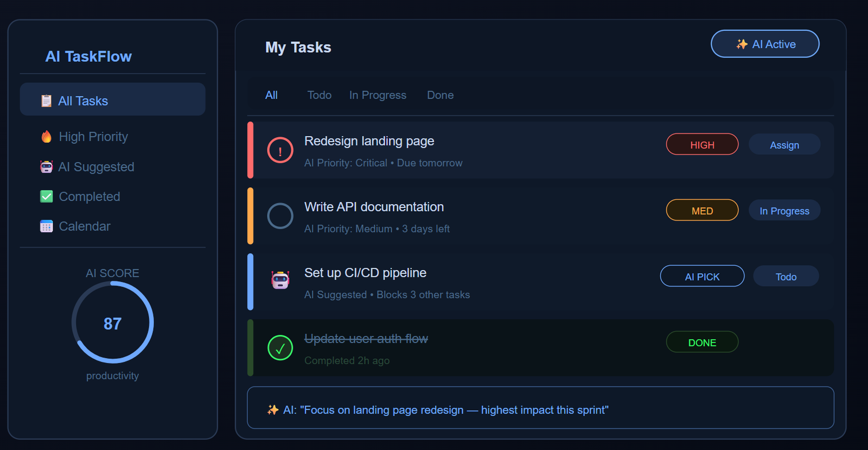Uncheck the completed Update user auth flow task
The height and width of the screenshot is (450, 868).
coord(280,348)
